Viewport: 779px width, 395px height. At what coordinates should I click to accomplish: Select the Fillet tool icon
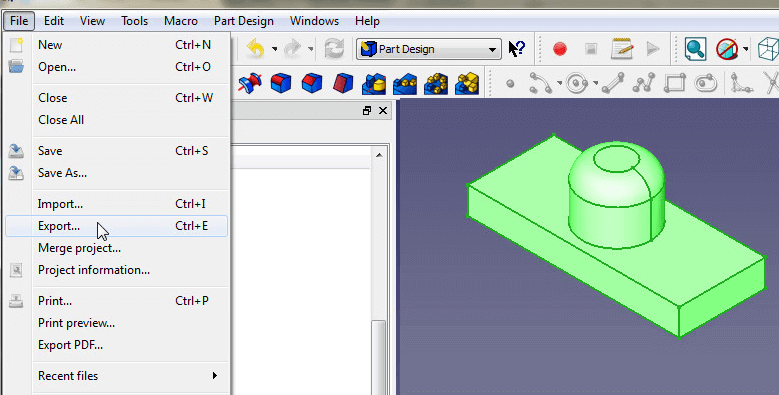coord(281,83)
